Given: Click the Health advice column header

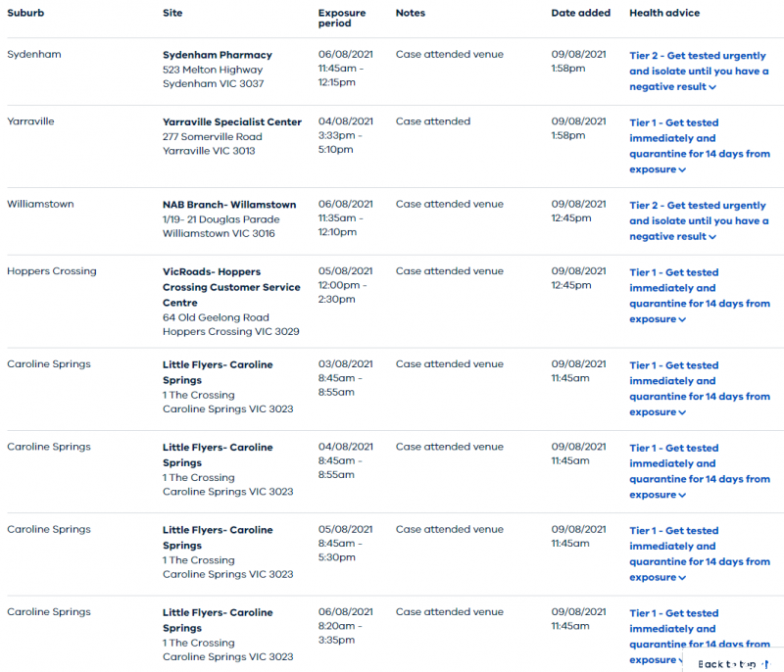Looking at the screenshot, I should tap(664, 13).
